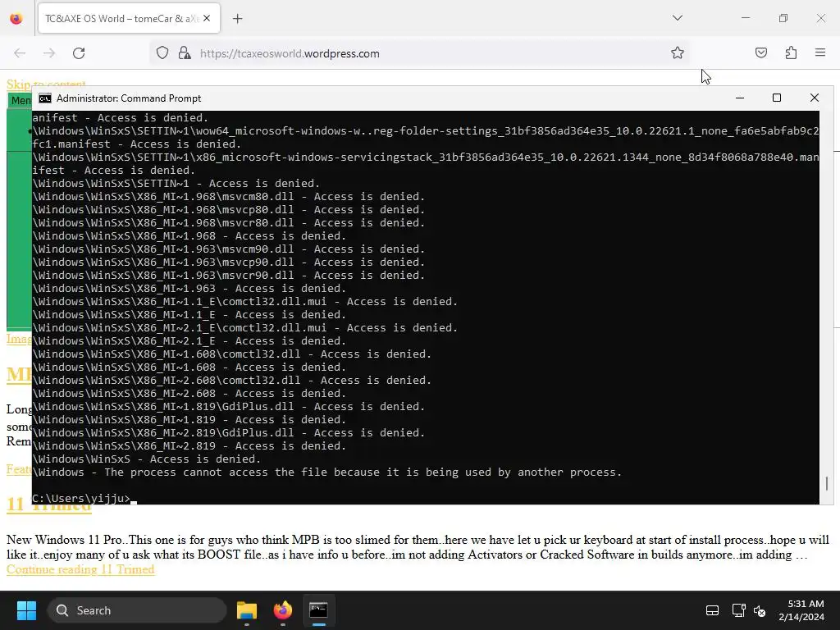Click the muted volume tray icon

point(759,610)
